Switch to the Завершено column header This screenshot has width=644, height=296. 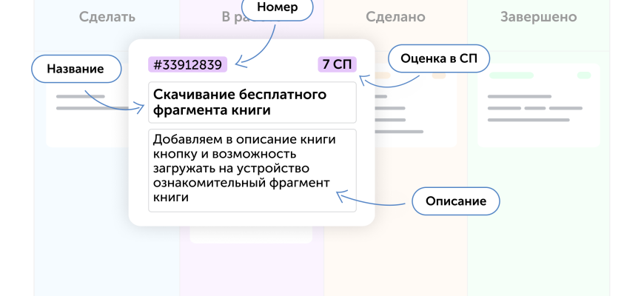click(538, 16)
